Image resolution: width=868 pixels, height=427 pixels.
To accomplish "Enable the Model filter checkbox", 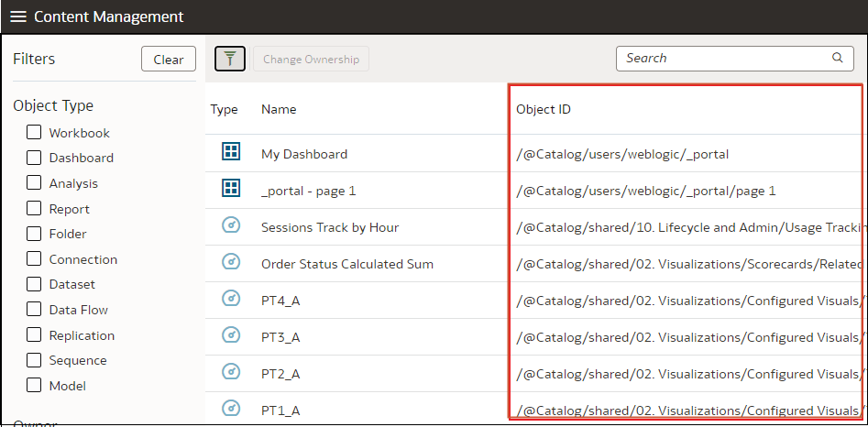I will [x=34, y=385].
